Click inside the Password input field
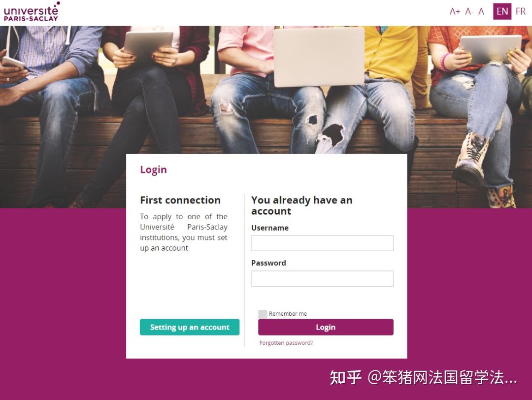 (322, 278)
